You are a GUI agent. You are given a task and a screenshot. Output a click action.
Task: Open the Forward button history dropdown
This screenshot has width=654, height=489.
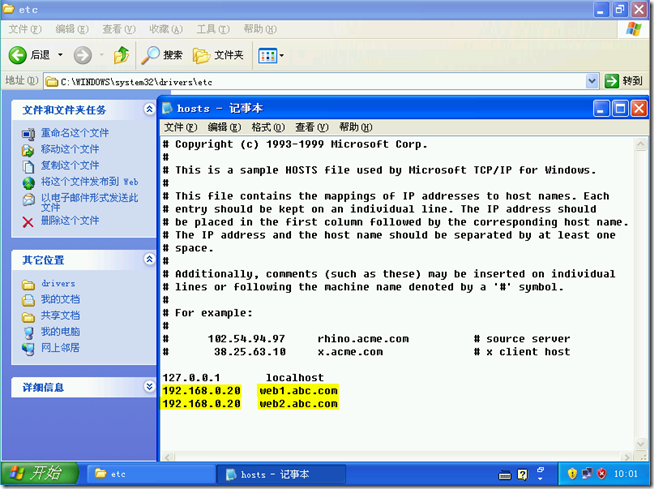pyautogui.click(x=101, y=55)
